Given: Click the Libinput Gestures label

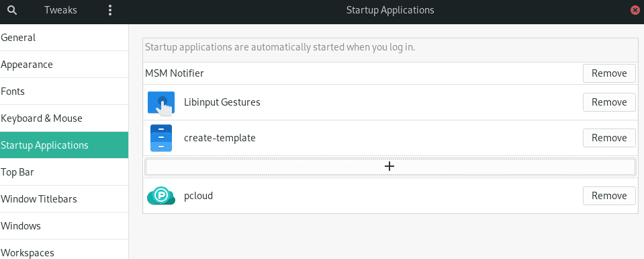Looking at the screenshot, I should 222,102.
